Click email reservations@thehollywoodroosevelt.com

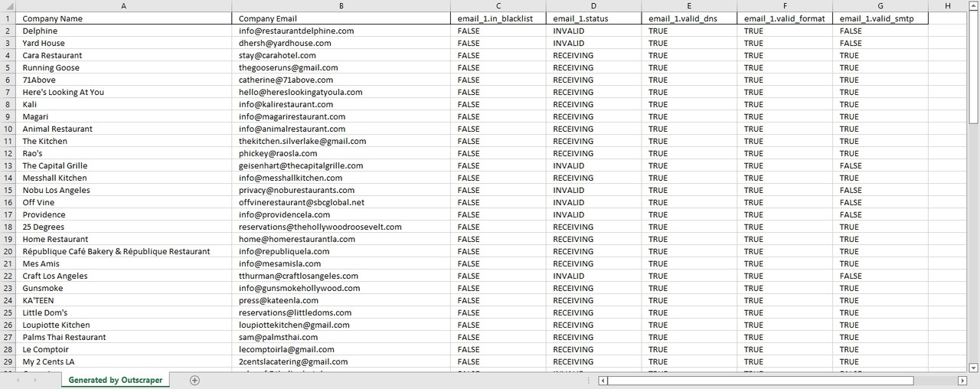tap(320, 227)
